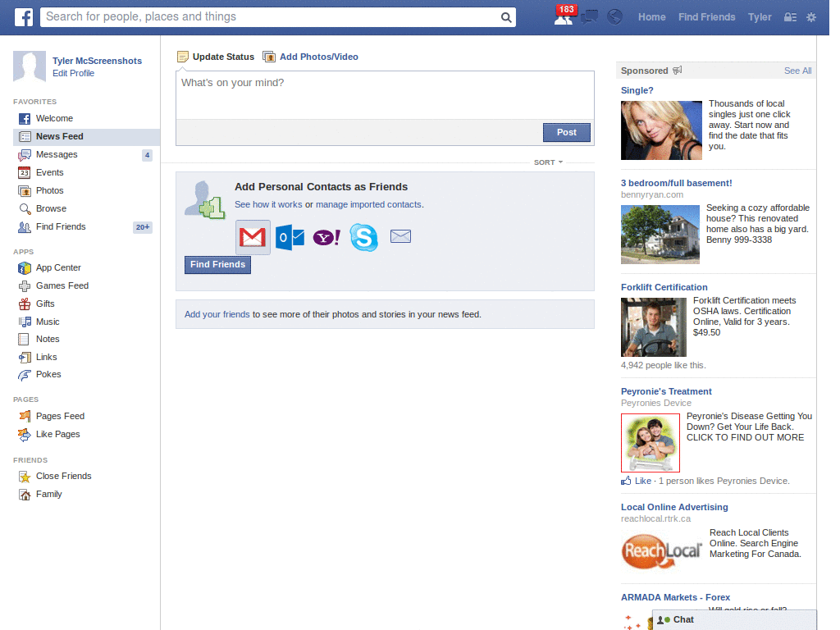Open News Feed in sidebar
The image size is (840, 630).
[x=86, y=137]
